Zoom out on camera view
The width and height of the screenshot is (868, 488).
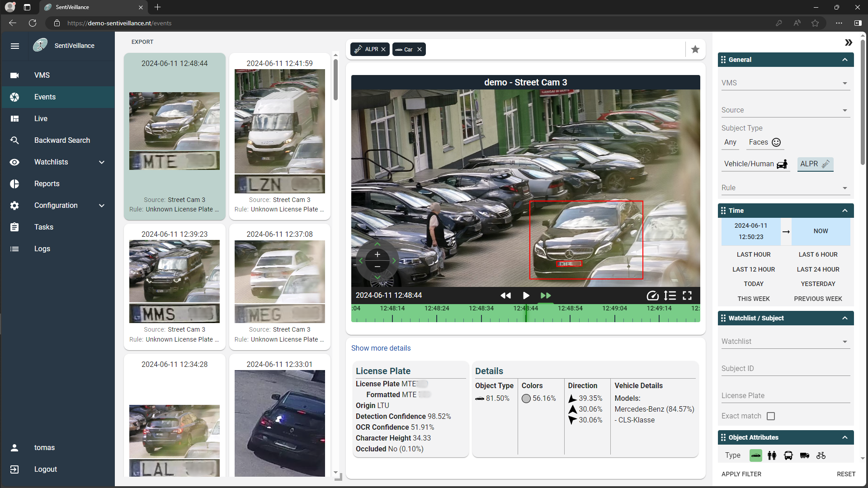pyautogui.click(x=377, y=267)
